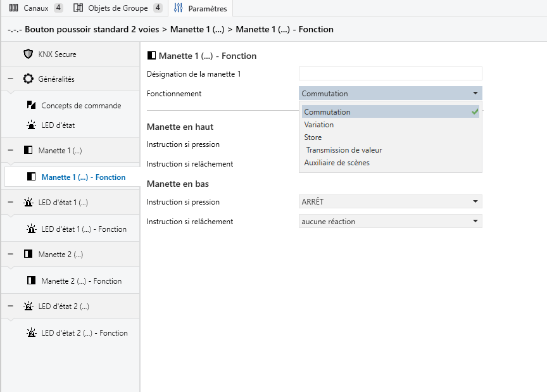Viewport: 547px width, 392px height.
Task: Collapse the Généralités tree section
Action: [11, 79]
